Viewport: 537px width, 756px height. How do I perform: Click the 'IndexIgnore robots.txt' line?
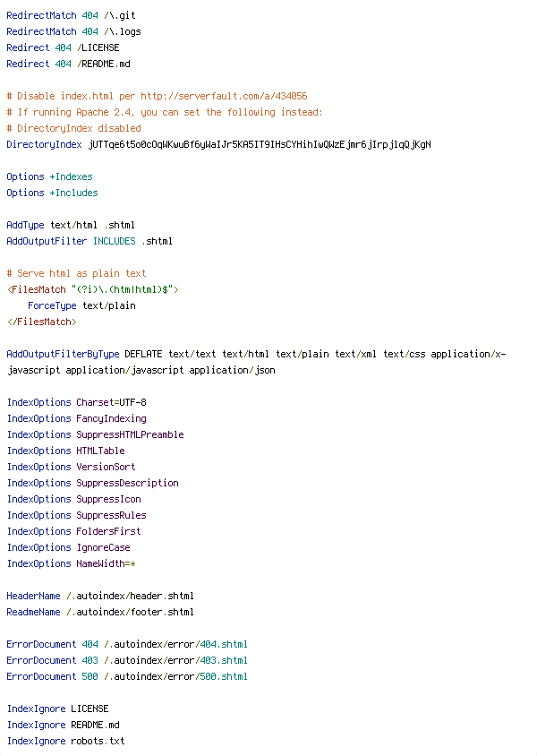[65, 741]
